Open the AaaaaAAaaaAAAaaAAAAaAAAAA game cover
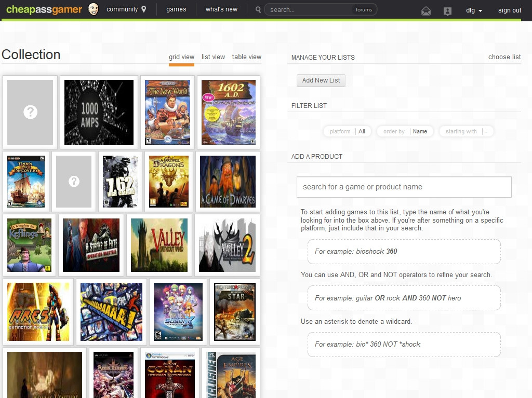This screenshot has height=398, width=532. 111,312
